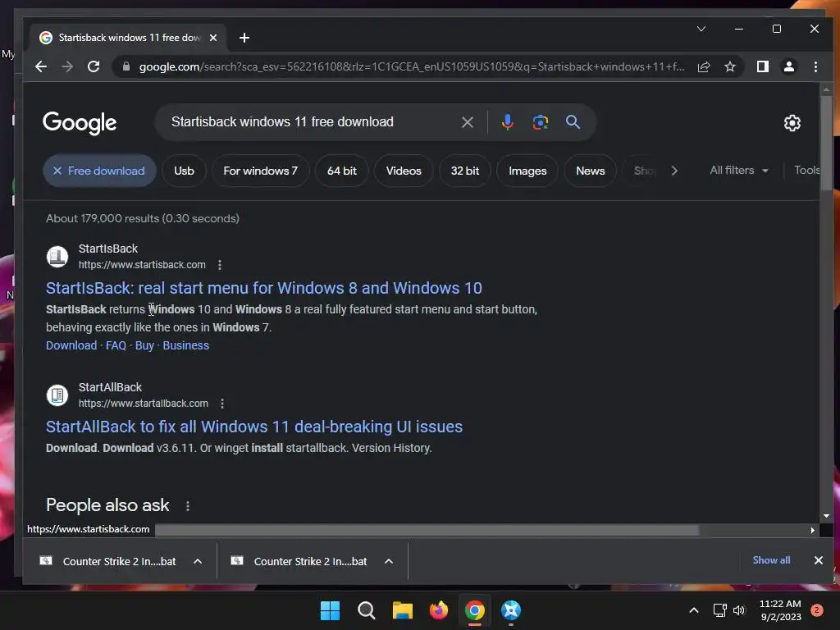Open the Tools options
The image size is (840, 630).
point(807,171)
